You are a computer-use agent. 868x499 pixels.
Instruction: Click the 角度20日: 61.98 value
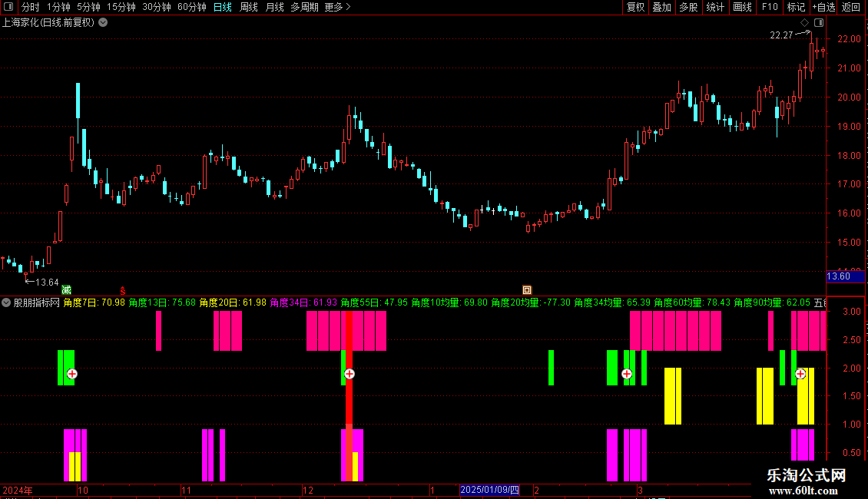pyautogui.click(x=233, y=302)
